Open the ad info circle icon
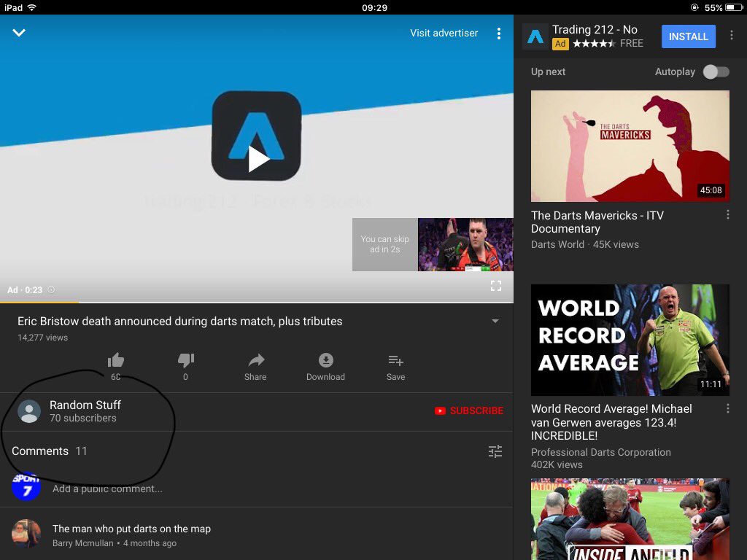The height and width of the screenshot is (560, 747). [52, 289]
